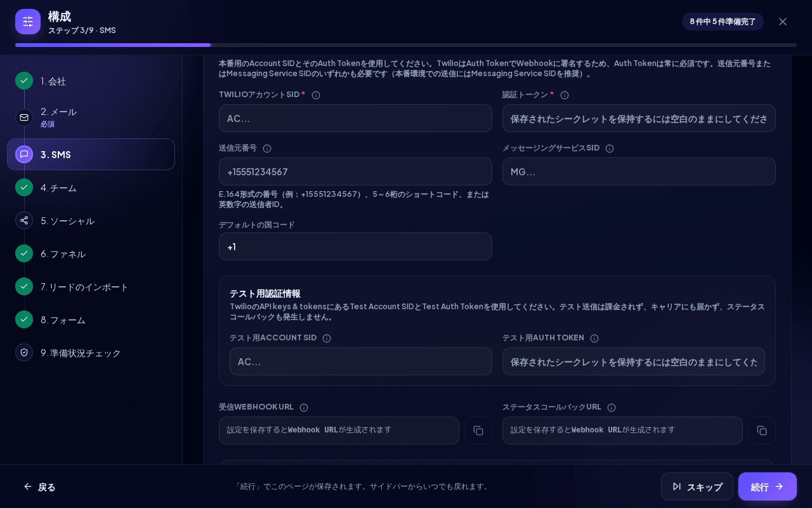Select the 3. SMS step
Image resolution: width=812 pixels, height=508 pixels.
coord(91,154)
